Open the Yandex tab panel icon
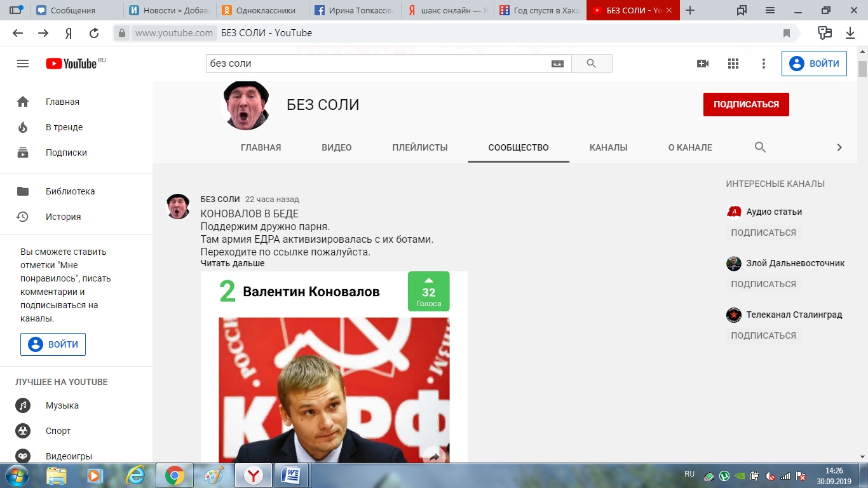The image size is (868, 488). click(x=16, y=10)
